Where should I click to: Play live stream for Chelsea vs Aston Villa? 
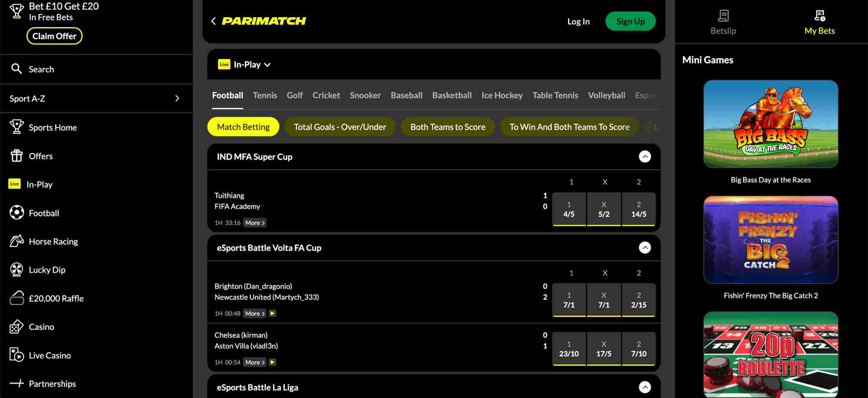pyautogui.click(x=272, y=362)
